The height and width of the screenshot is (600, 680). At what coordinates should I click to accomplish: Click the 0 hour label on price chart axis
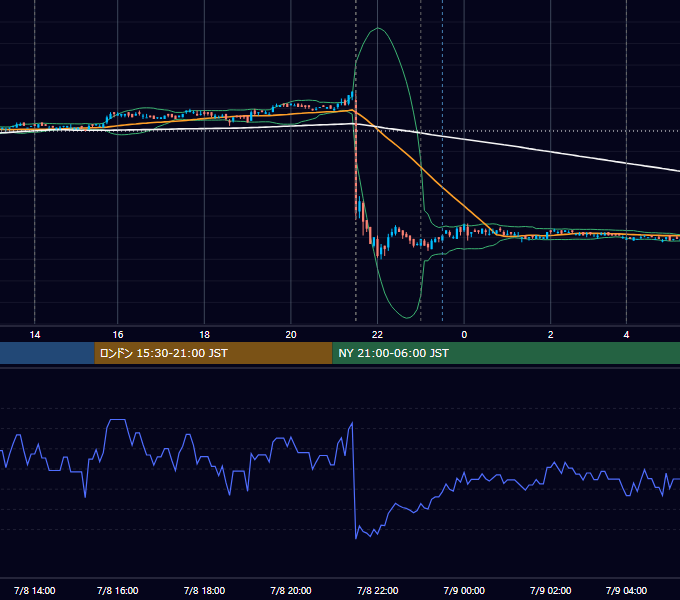[x=464, y=335]
